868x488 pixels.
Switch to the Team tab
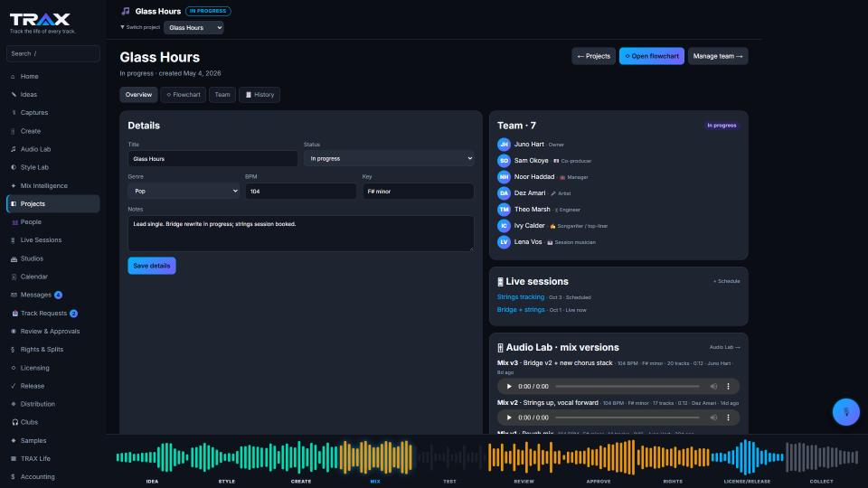(222, 95)
